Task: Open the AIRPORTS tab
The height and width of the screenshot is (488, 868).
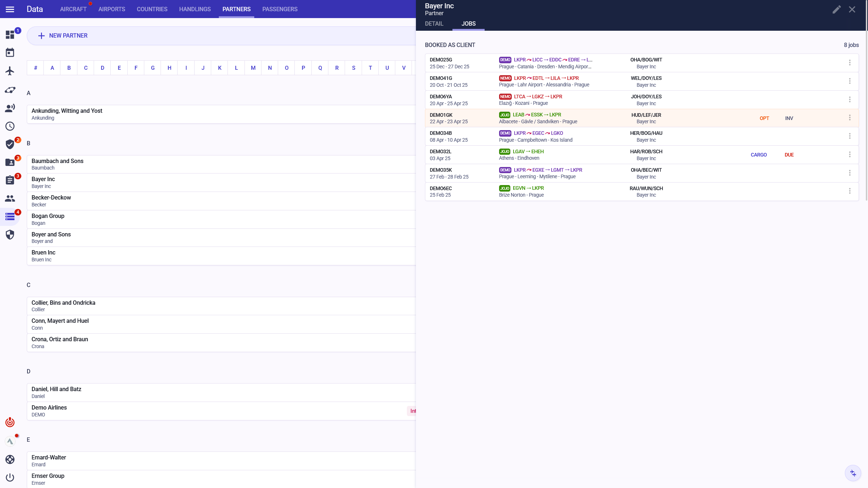Action: 112,9
